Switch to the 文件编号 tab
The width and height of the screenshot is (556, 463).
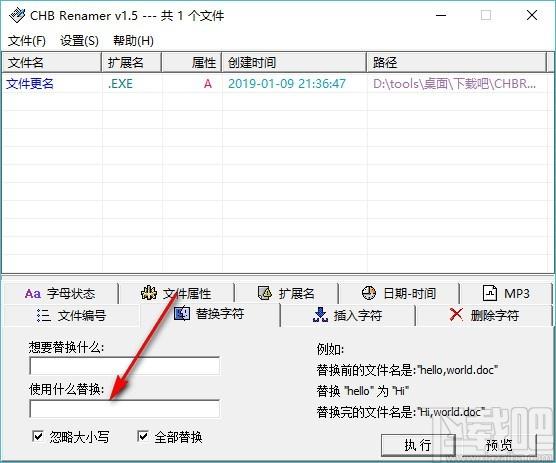tap(72, 315)
